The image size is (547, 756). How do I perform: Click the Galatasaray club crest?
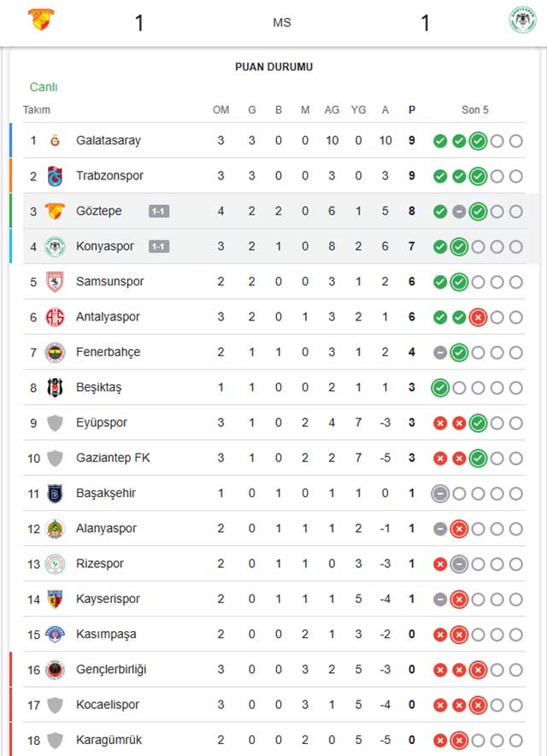pyautogui.click(x=56, y=140)
